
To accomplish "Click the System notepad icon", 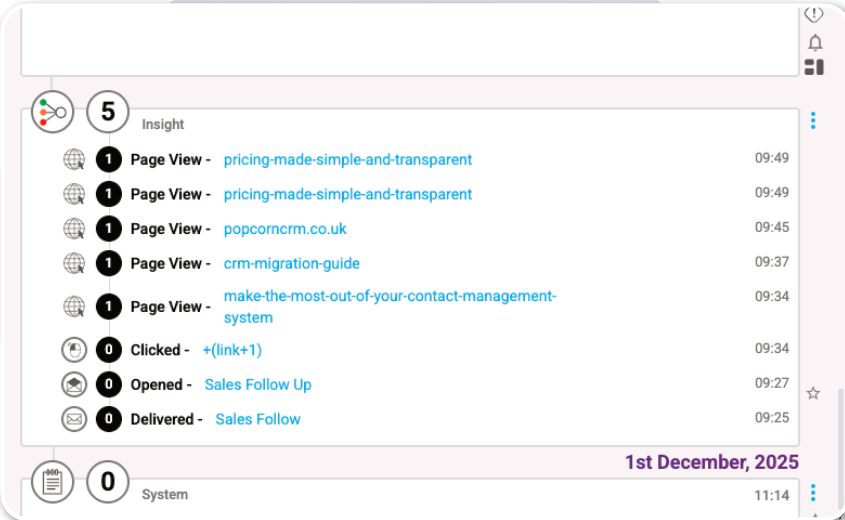I will coord(52,482).
